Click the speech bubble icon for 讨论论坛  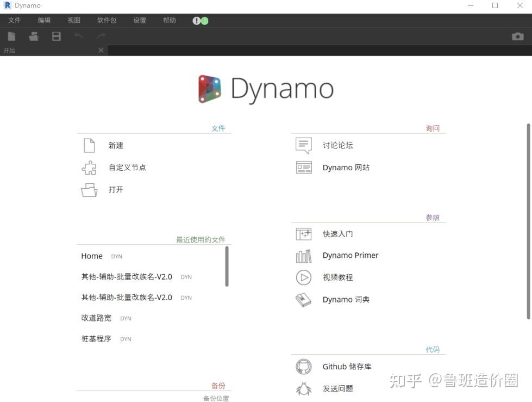303,145
